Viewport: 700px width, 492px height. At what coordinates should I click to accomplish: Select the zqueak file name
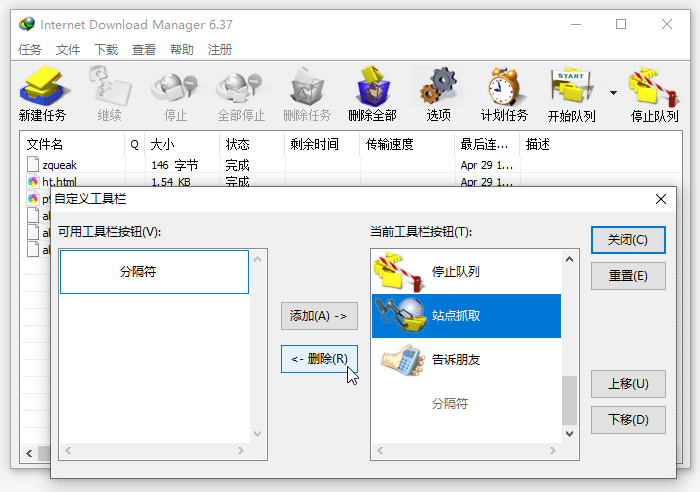(59, 165)
